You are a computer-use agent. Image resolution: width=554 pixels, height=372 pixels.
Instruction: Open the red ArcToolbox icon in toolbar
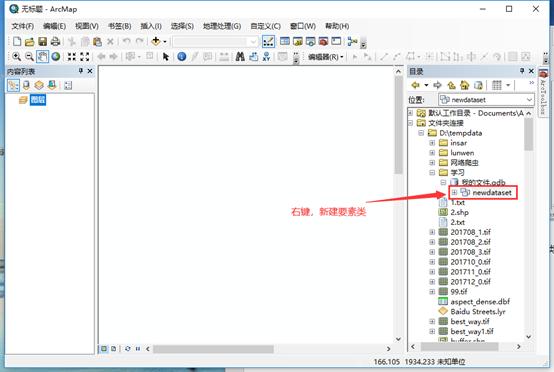[323, 41]
